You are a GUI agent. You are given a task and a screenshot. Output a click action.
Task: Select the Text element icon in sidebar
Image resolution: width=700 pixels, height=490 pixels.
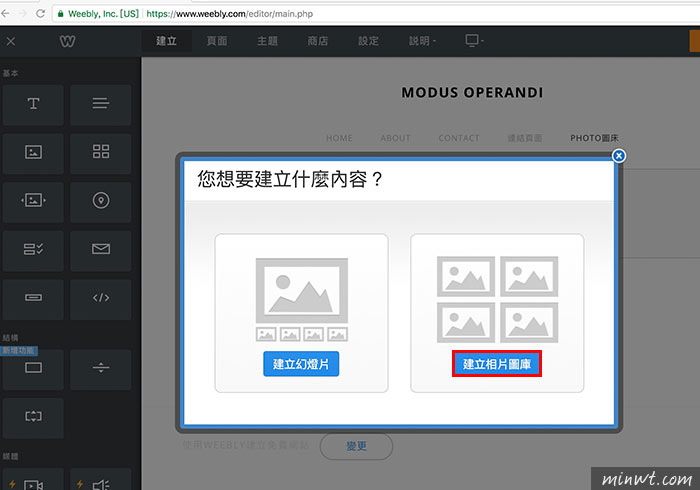[x=33, y=104]
